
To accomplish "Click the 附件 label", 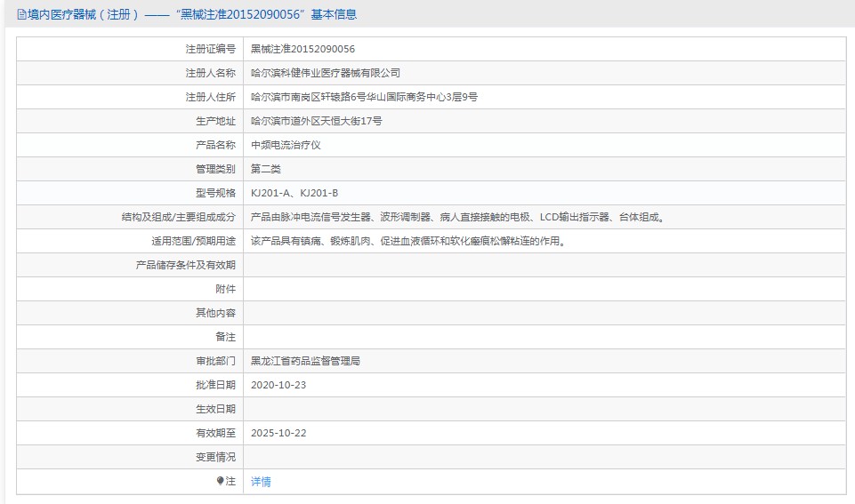I will click(225, 289).
